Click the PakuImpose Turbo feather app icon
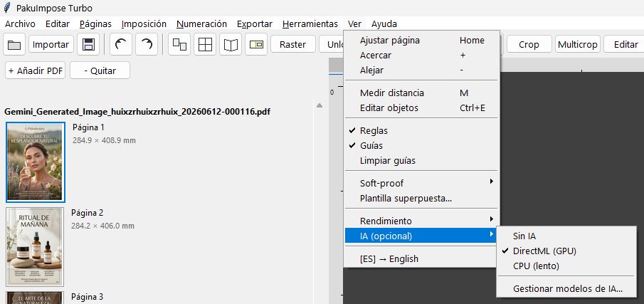Image resolution: width=644 pixels, height=304 pixels. tap(6, 8)
